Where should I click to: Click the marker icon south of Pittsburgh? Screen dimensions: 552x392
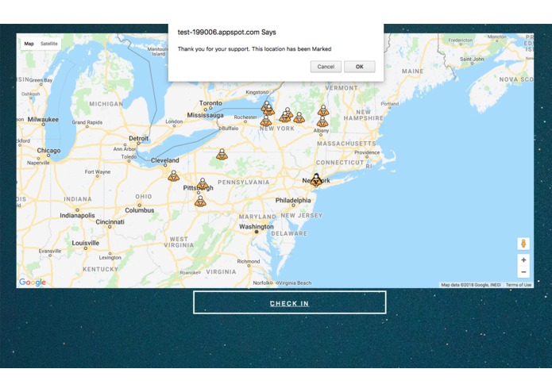coord(200,201)
